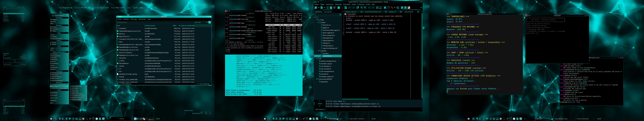Click the volume speaker icon in tray

138,119
